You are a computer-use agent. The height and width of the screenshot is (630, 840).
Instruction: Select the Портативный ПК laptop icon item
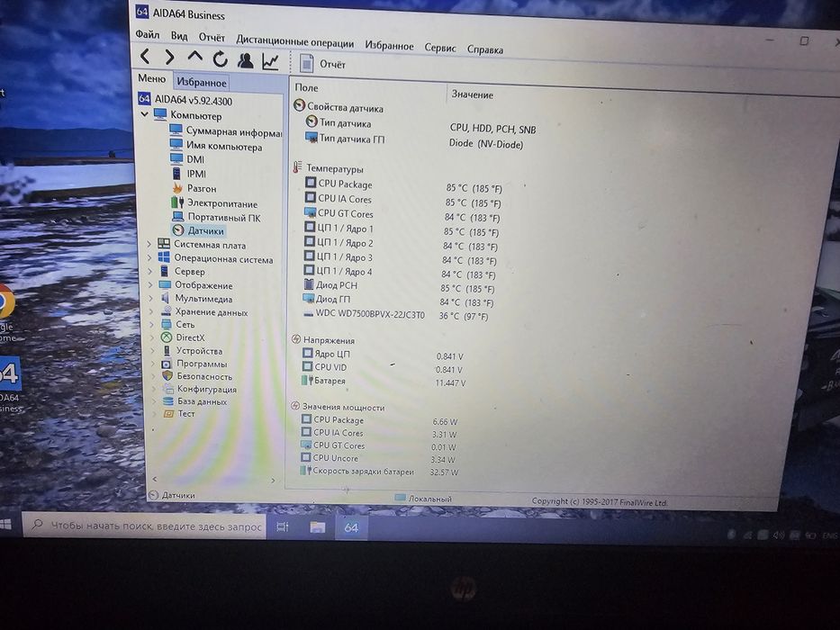click(x=178, y=216)
